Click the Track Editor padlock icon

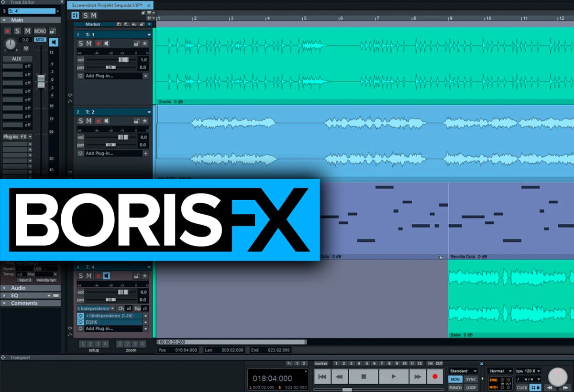pos(52,31)
